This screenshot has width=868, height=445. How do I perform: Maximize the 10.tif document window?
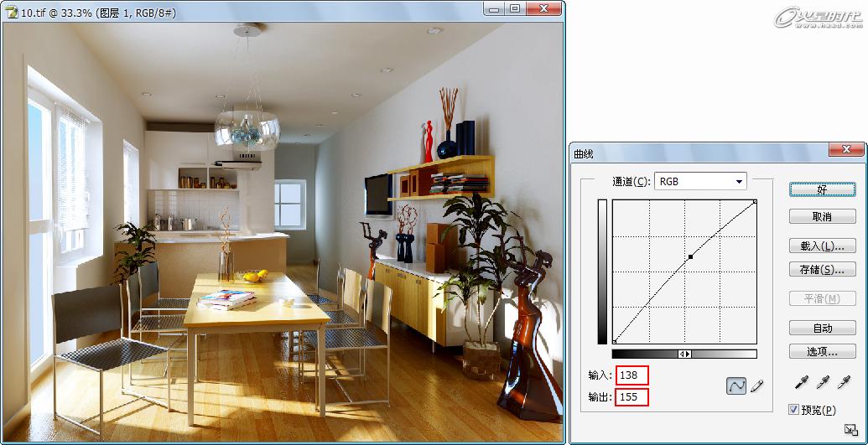pos(514,8)
